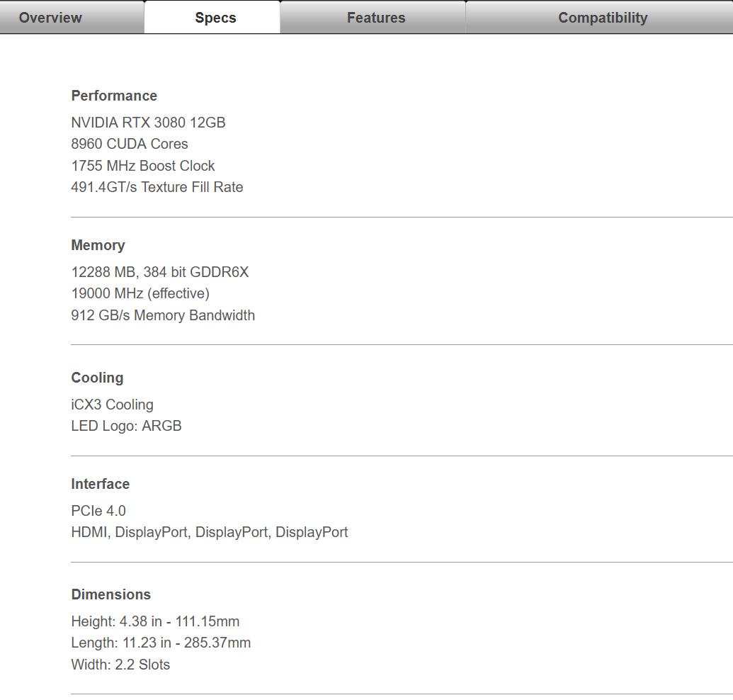Click the HDMI, DisplayPort ports line
This screenshot has height=700, width=733.
point(210,532)
